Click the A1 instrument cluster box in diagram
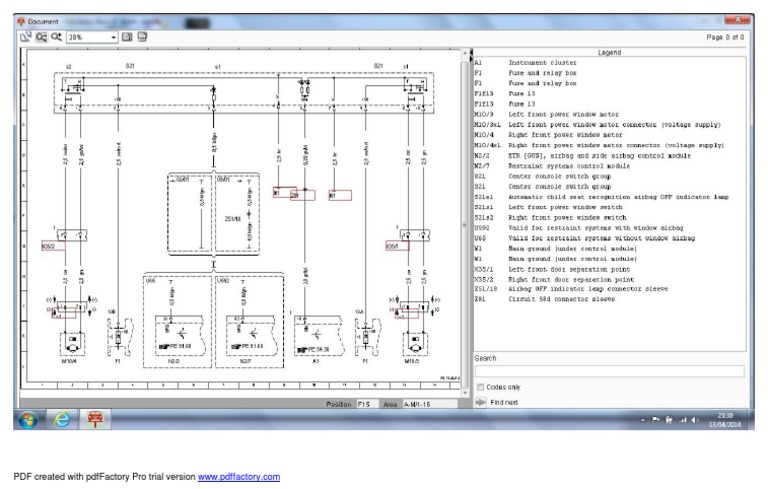This screenshot has width=768, height=489. 318,338
